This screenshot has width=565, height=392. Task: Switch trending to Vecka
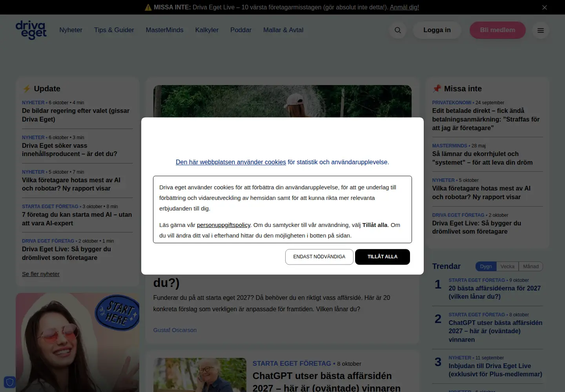[x=507, y=267]
